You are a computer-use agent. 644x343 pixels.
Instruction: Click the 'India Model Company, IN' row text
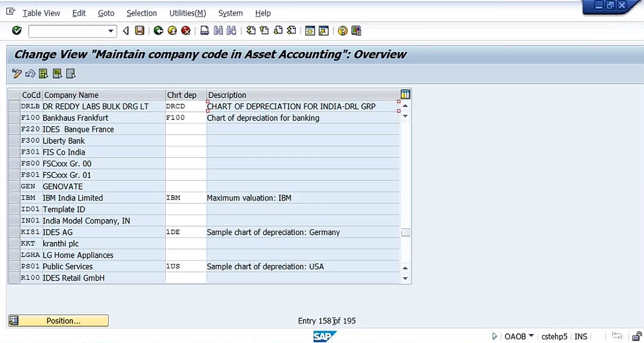tap(86, 221)
